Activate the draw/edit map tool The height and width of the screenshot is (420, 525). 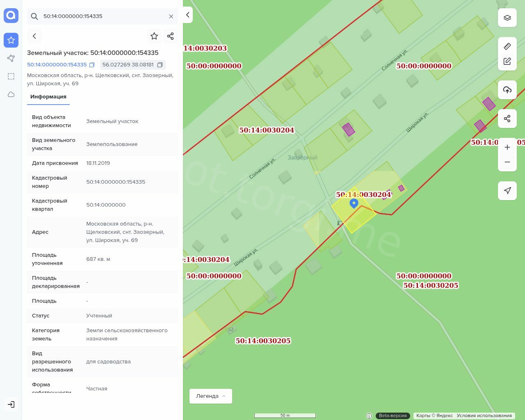click(x=507, y=62)
